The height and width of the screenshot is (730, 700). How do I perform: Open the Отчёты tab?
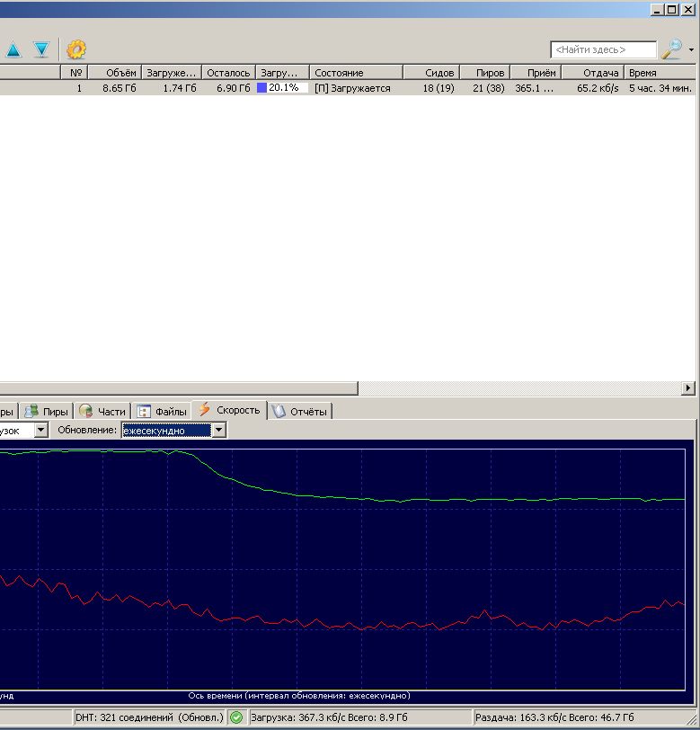point(301,411)
